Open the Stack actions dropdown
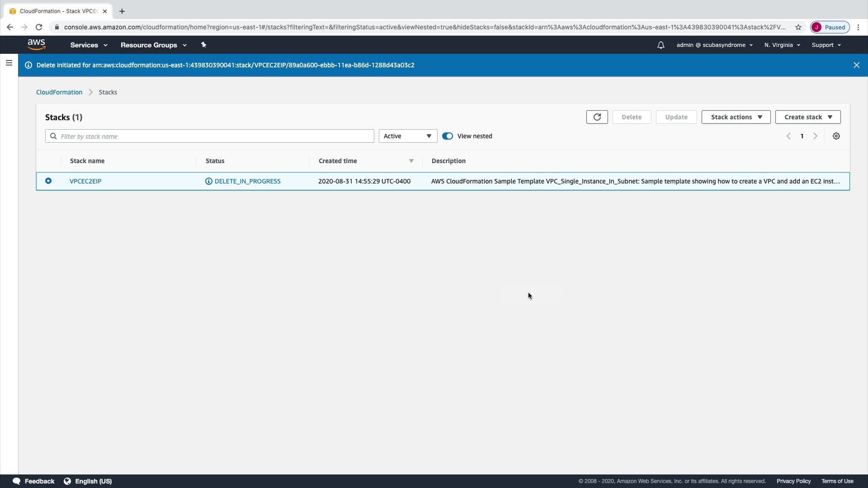Viewport: 868px width, 488px height. [736, 117]
